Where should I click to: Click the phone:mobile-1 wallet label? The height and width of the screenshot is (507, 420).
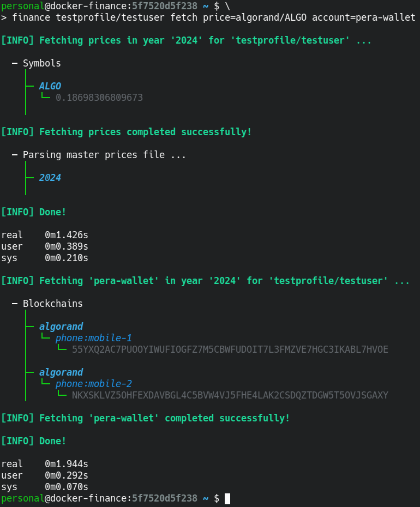coord(93,338)
